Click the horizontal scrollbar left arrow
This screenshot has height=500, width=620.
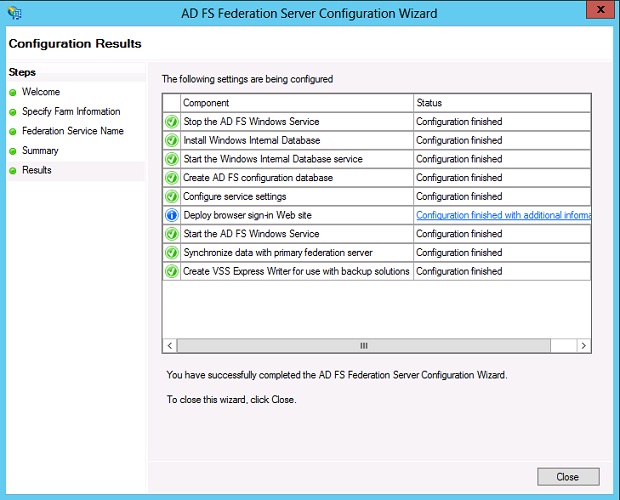170,346
